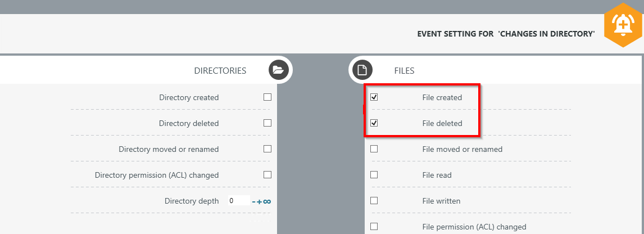
Task: Enable the Directory created checkbox
Action: click(x=267, y=97)
